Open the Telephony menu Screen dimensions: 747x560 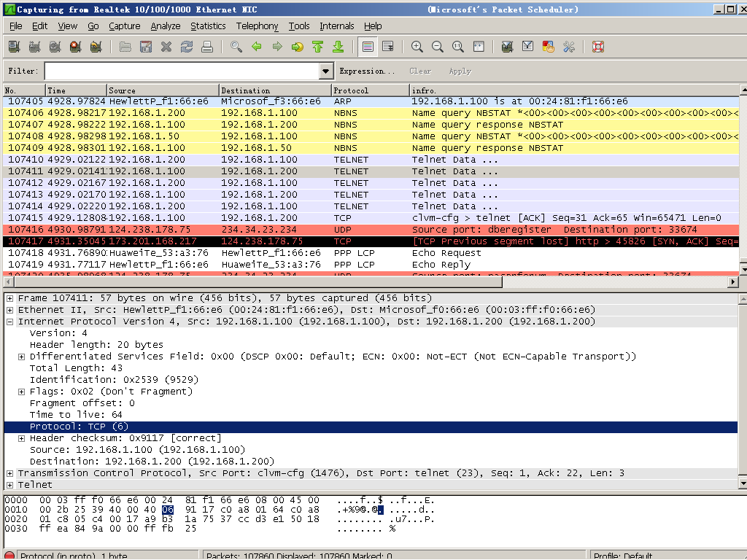click(x=257, y=26)
